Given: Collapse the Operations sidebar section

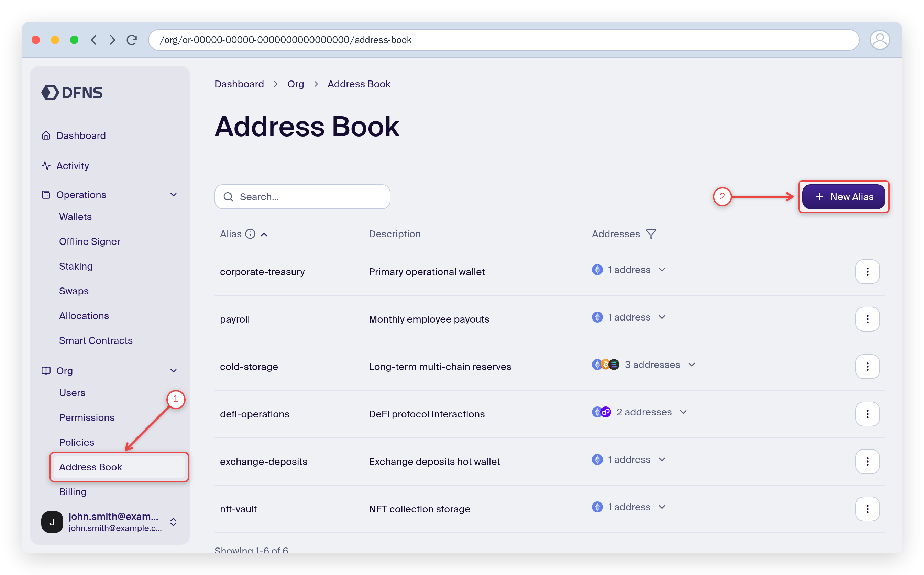Looking at the screenshot, I should (173, 195).
